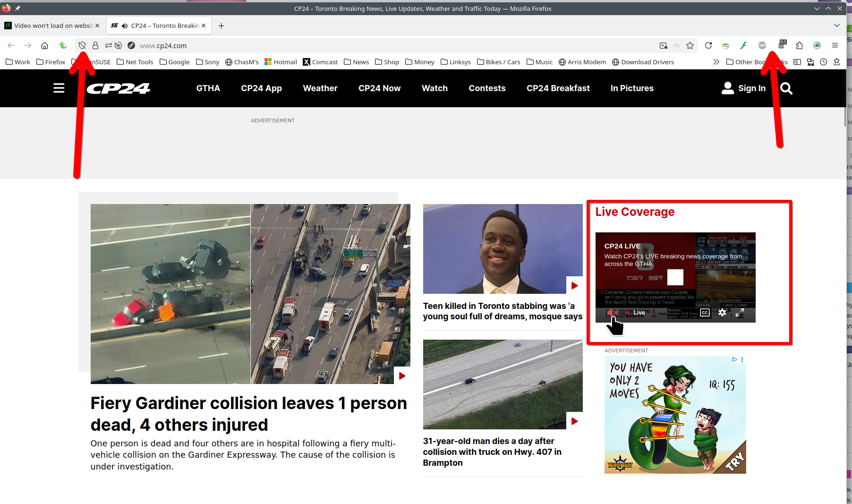
Task: Switch to 'Video won't load on website' tab
Action: click(52, 26)
